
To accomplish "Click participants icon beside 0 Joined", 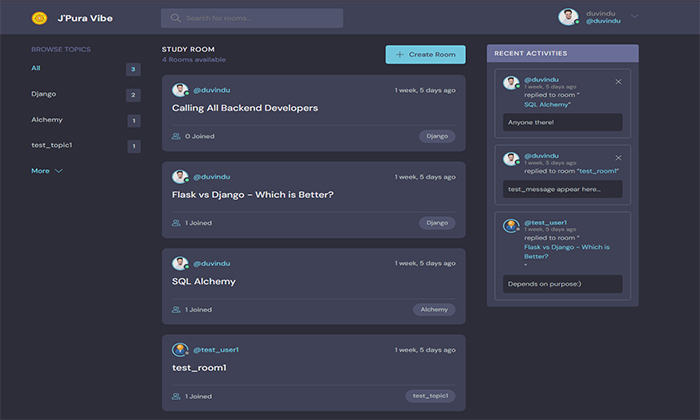I will click(176, 136).
